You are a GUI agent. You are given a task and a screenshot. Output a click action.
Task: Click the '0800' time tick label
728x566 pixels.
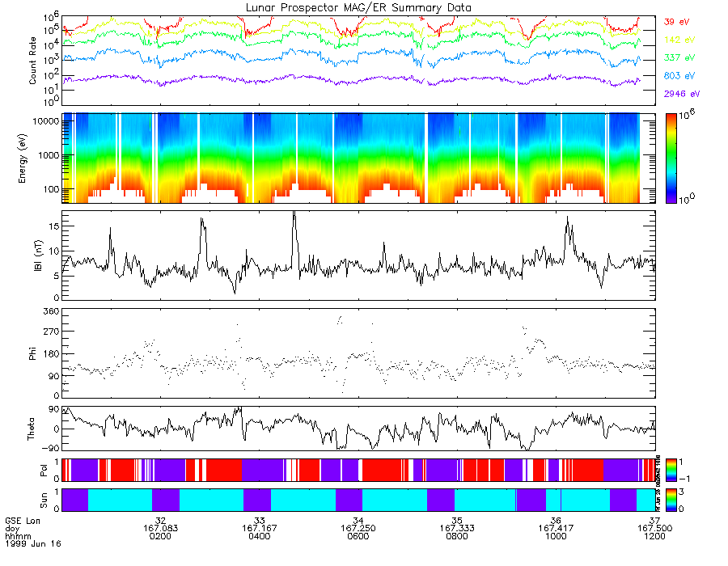(x=457, y=536)
